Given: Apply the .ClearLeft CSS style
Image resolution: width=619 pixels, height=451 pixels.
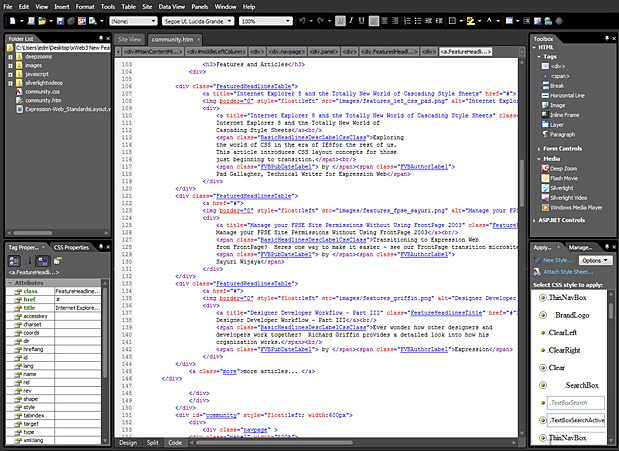Looking at the screenshot, I should click(563, 332).
